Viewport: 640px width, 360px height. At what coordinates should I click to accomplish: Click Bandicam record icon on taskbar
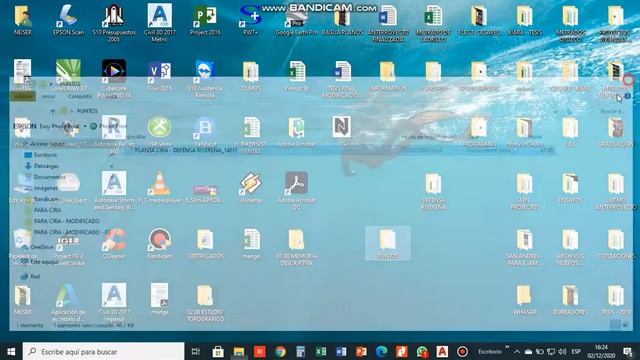click(462, 351)
